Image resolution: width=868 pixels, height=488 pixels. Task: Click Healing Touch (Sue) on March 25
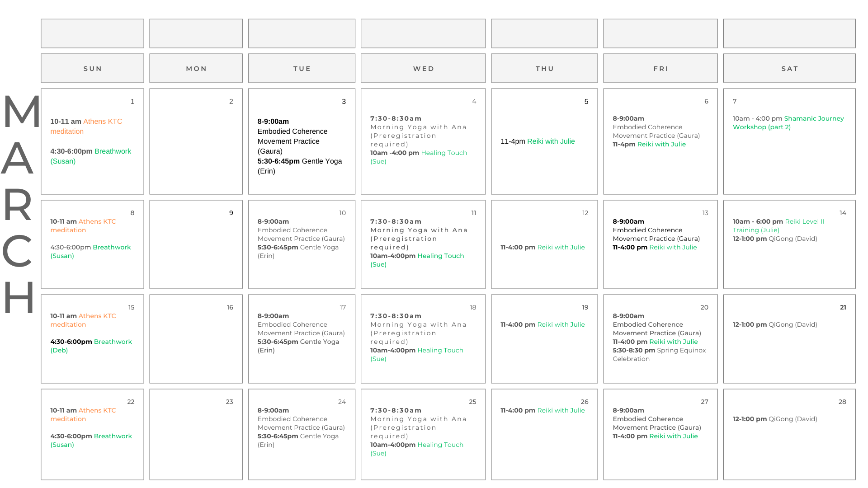pos(440,445)
